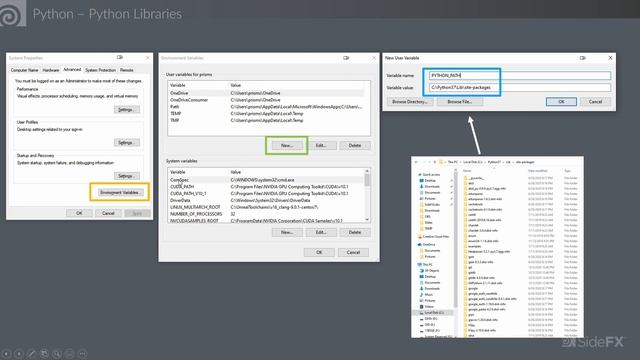This screenshot has height=360, width=640.
Task: Click the Environment Variables button
Action: [x=120, y=192]
